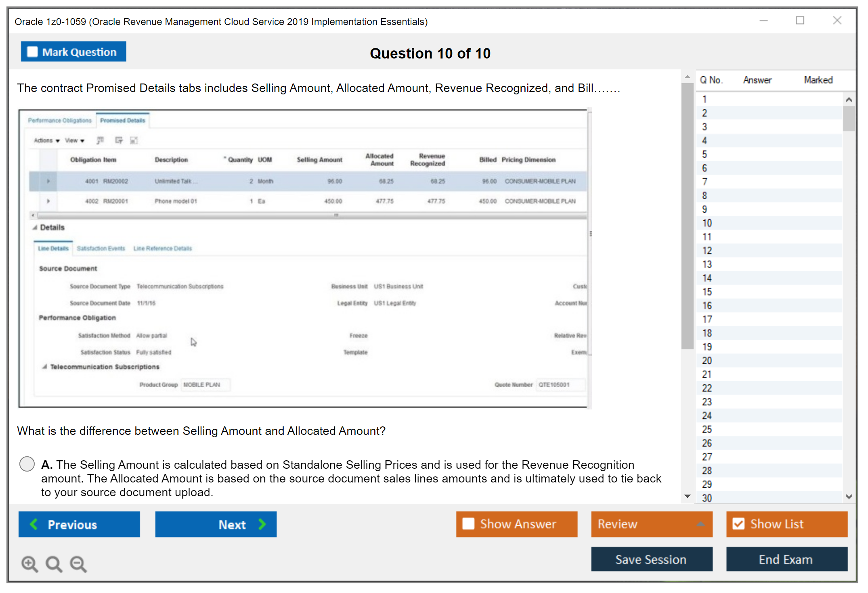The height and width of the screenshot is (593, 868).
Task: Click the Freeze columns toolbar icon
Action: [x=100, y=140]
